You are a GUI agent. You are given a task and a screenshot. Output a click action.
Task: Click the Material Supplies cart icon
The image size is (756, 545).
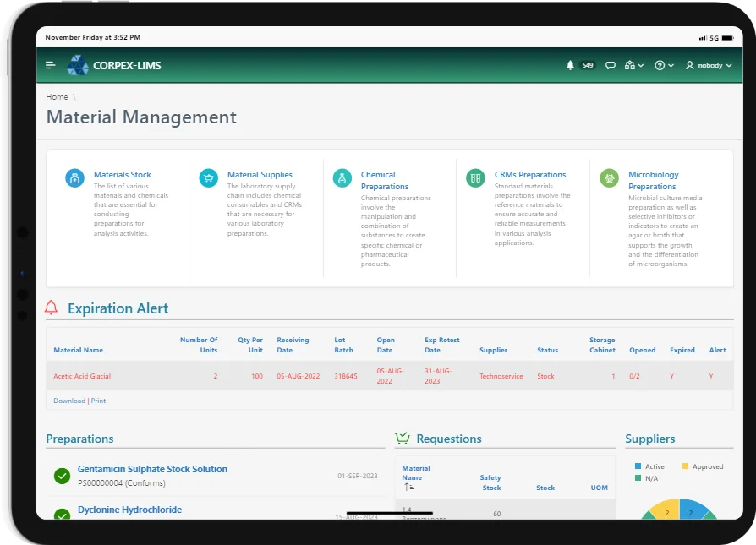coord(208,178)
